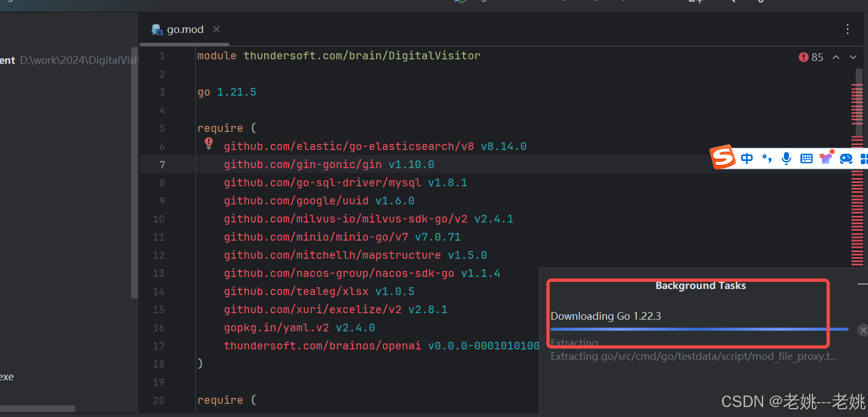Click the Downloading Go 1.22.3 label
868x417 pixels.
[x=606, y=316]
